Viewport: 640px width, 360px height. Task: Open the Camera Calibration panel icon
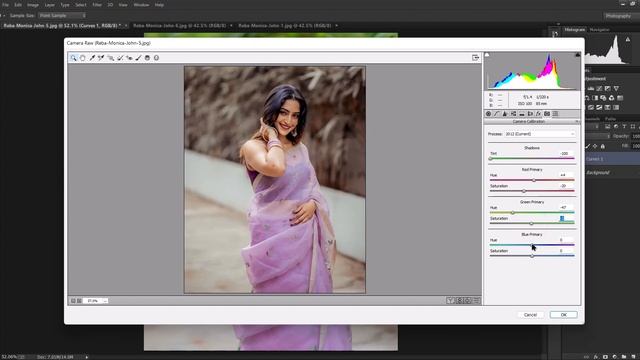547,114
